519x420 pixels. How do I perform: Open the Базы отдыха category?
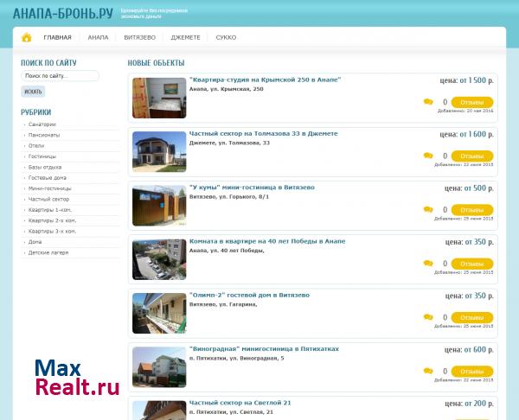[x=45, y=167]
